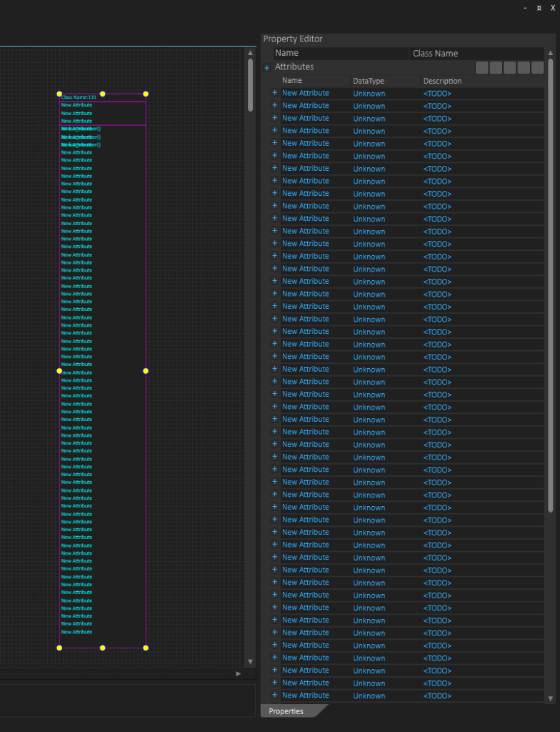Expand the topmost New Attribute row
Image resolution: width=560 pixels, height=732 pixels.
[274, 93]
